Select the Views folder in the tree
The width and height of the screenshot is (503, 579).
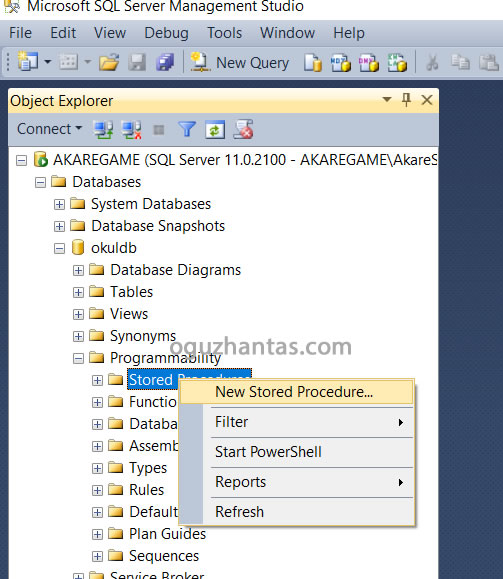(129, 314)
